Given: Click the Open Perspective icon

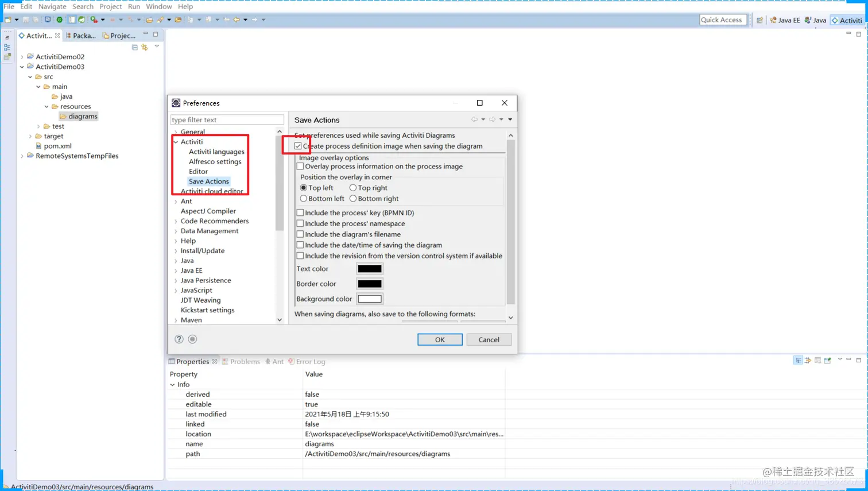Looking at the screenshot, I should pyautogui.click(x=759, y=20).
